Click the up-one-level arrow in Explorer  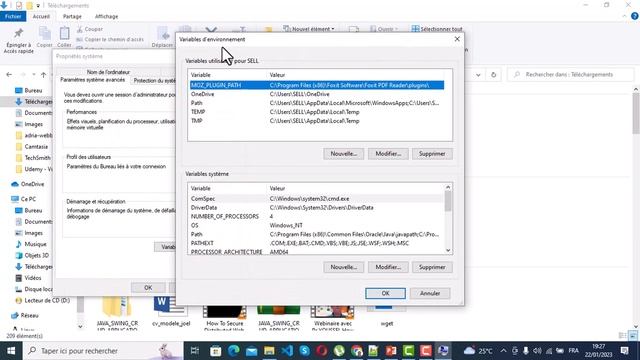pyautogui.click(x=43, y=75)
